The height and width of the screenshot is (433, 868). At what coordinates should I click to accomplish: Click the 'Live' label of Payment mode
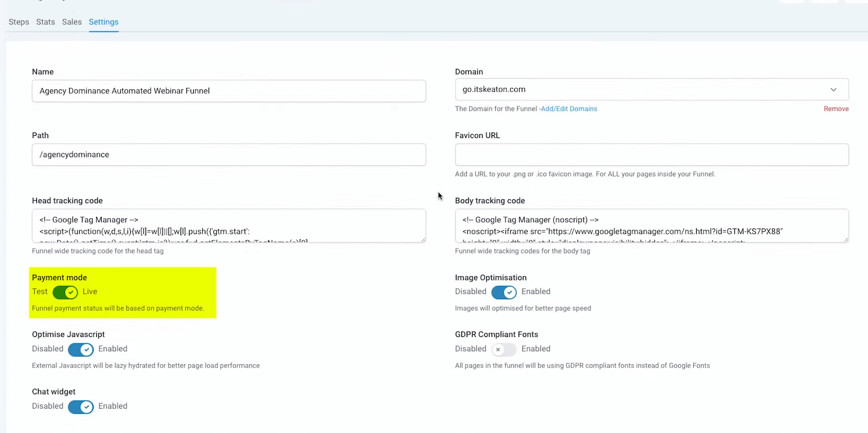pos(90,292)
